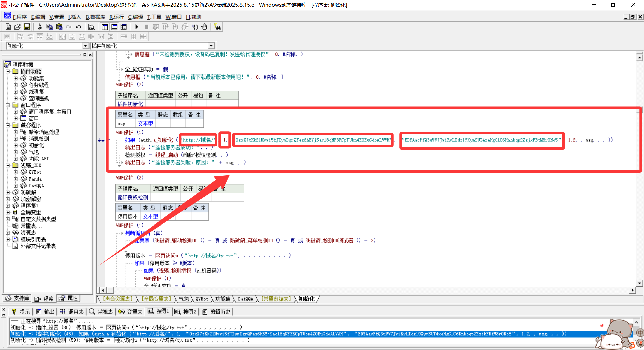This screenshot has height=350, width=644.
Task: Click the Open file folder icon
Action: [x=17, y=27]
